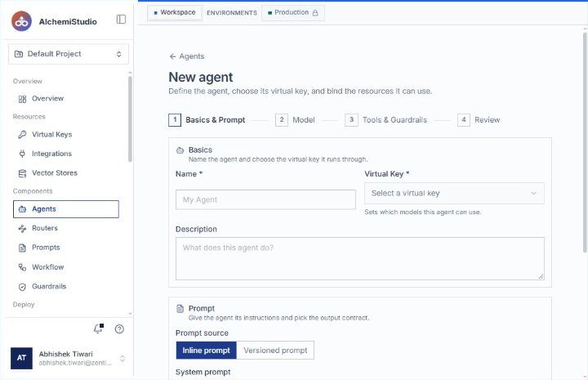Screen dimensions: 588x380
Task: Go to step 3 Tools & Guardrails
Action: [x=385, y=120]
